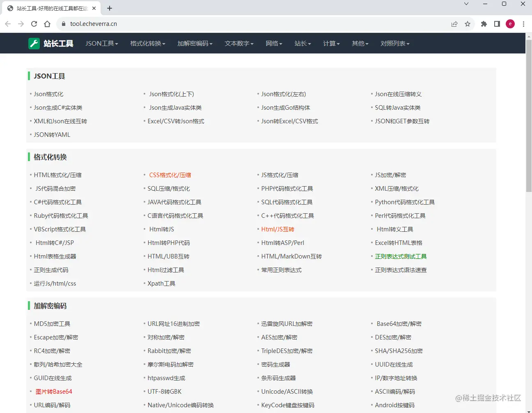Open Json在线压缩转义 link
This screenshot has height=413, width=532.
point(398,94)
